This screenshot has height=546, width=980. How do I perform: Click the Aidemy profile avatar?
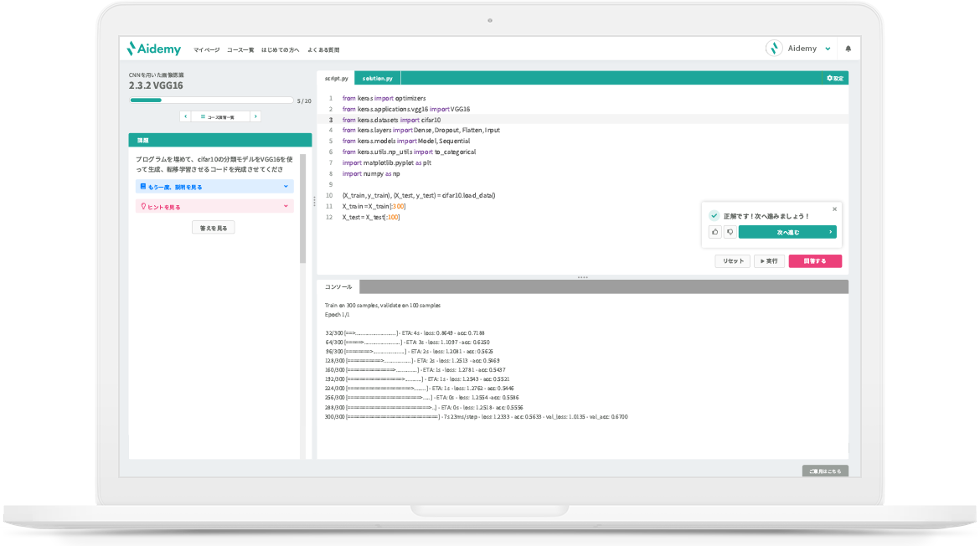tap(773, 49)
